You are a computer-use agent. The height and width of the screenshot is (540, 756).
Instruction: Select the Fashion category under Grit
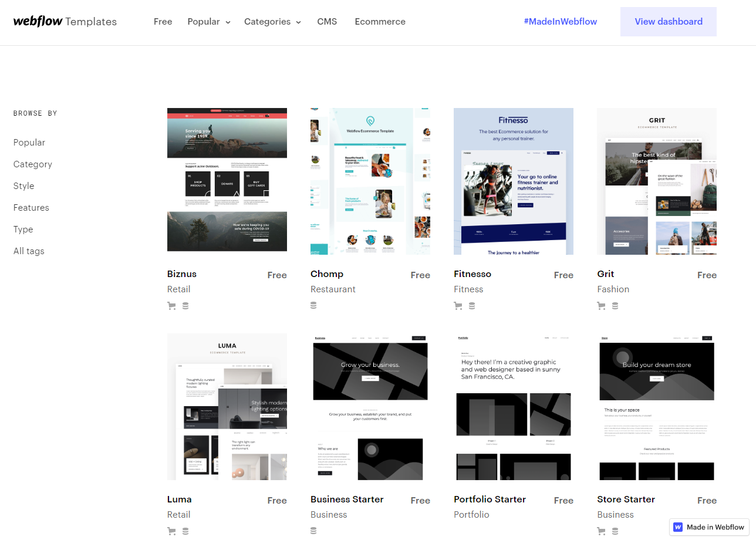(x=613, y=289)
